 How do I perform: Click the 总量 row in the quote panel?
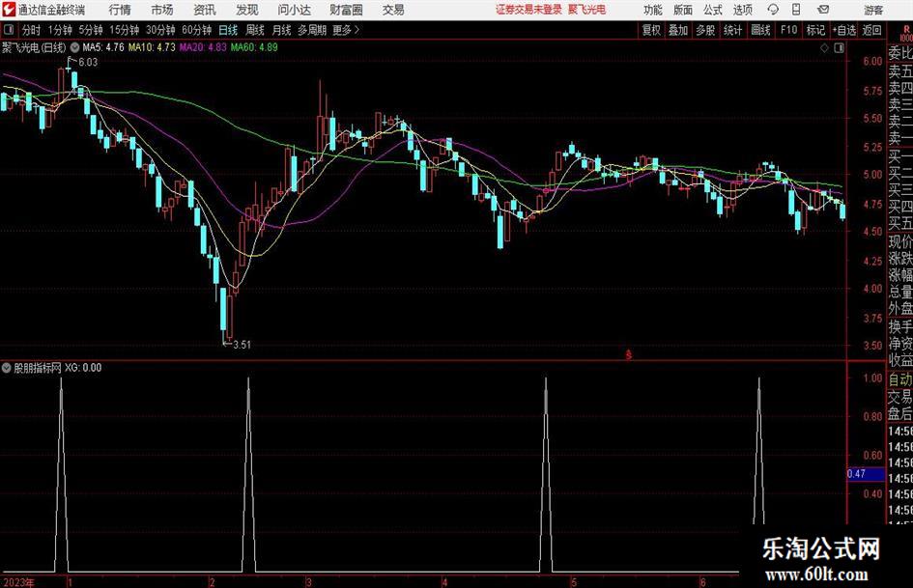(900, 292)
